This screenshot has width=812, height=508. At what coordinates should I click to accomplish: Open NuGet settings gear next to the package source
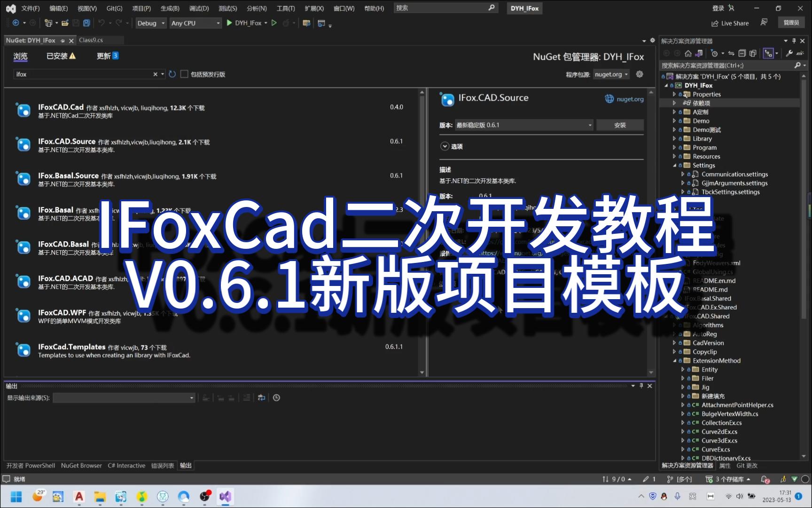click(640, 74)
